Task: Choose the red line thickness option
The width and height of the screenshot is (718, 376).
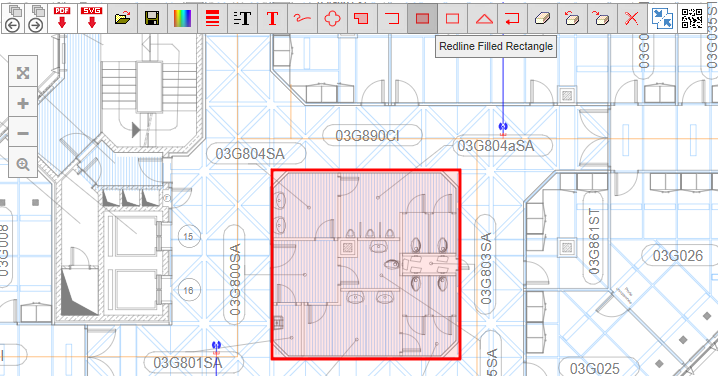Action: pos(212,18)
